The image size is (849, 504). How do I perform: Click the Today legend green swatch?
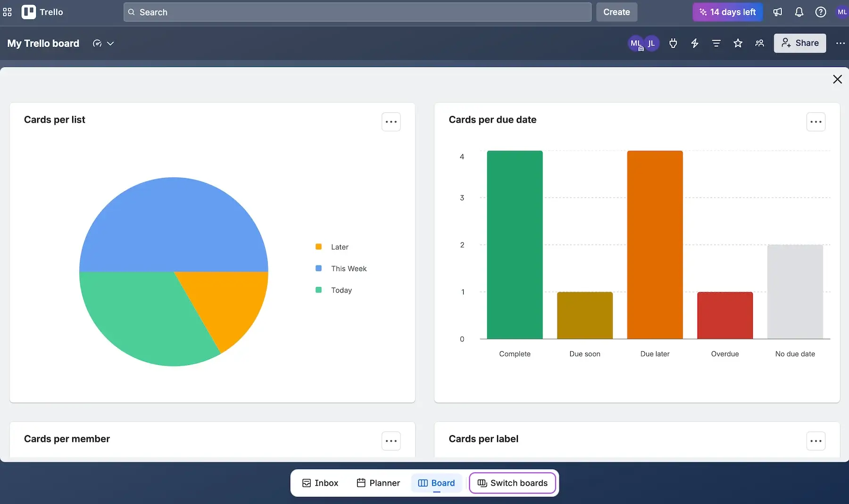tap(318, 290)
